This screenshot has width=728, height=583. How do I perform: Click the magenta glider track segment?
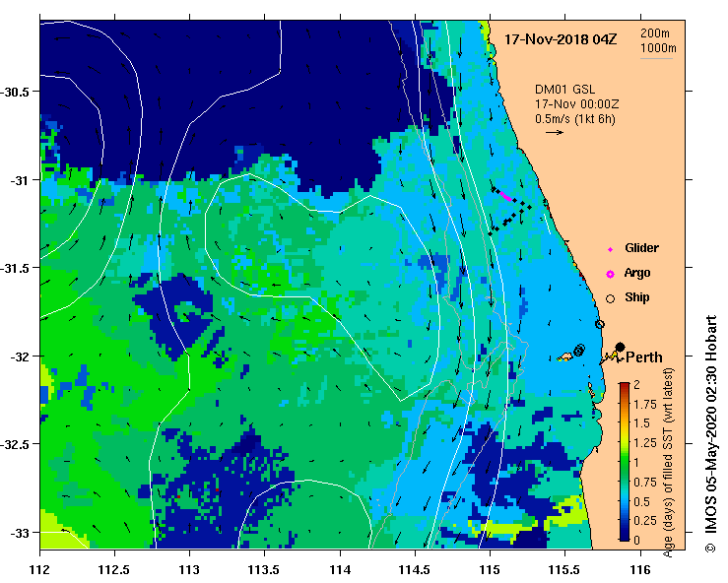coord(505,196)
